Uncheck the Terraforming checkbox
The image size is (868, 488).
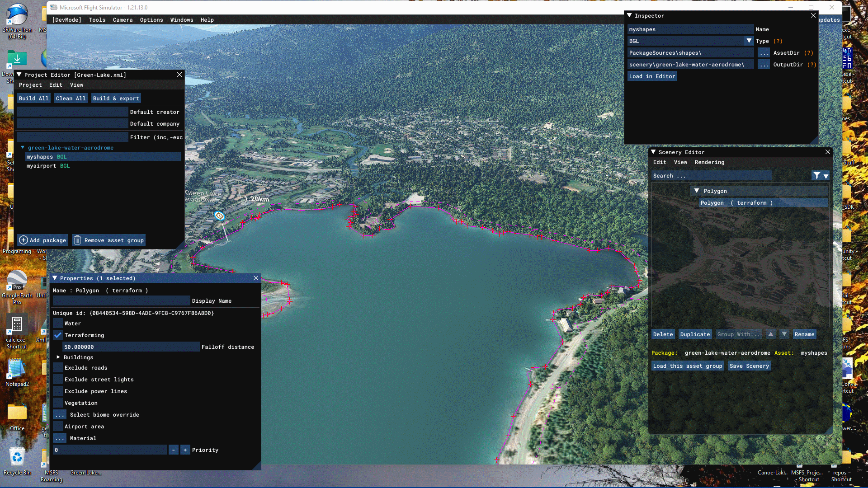(58, 335)
